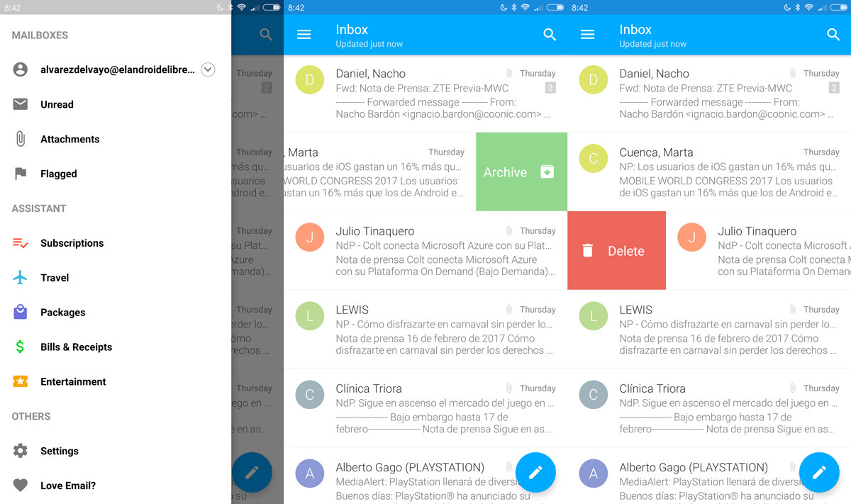Click the Love Email? heart item
The width and height of the screenshot is (851, 504).
pos(67,486)
